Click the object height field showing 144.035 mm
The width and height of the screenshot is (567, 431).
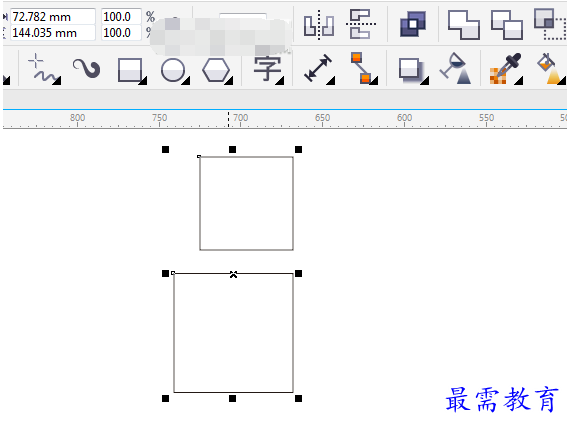tap(53, 33)
